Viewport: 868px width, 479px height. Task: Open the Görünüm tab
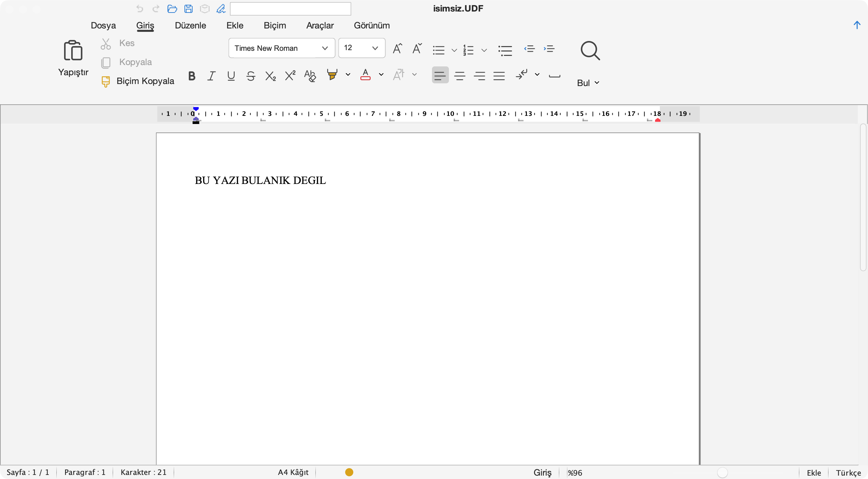[x=372, y=25]
